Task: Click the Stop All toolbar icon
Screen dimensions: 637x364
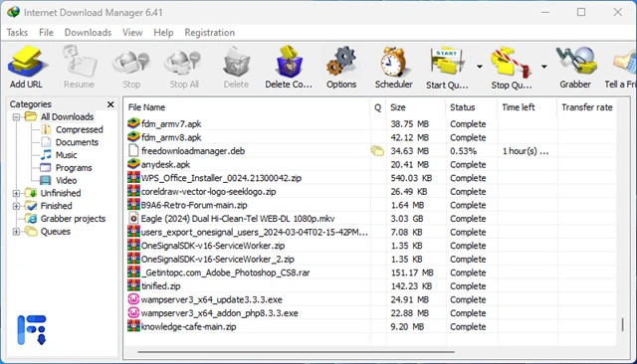Action: click(183, 63)
